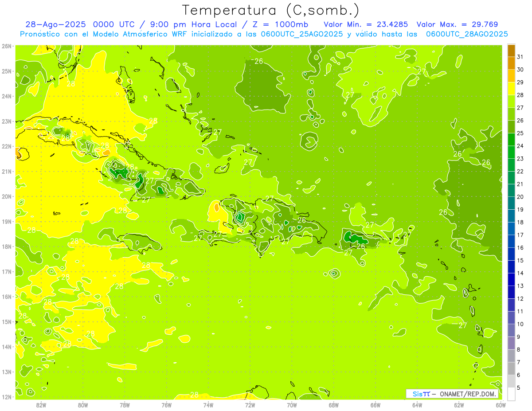
Task: Click the '70W' longitude axis label
Action: tap(292, 404)
